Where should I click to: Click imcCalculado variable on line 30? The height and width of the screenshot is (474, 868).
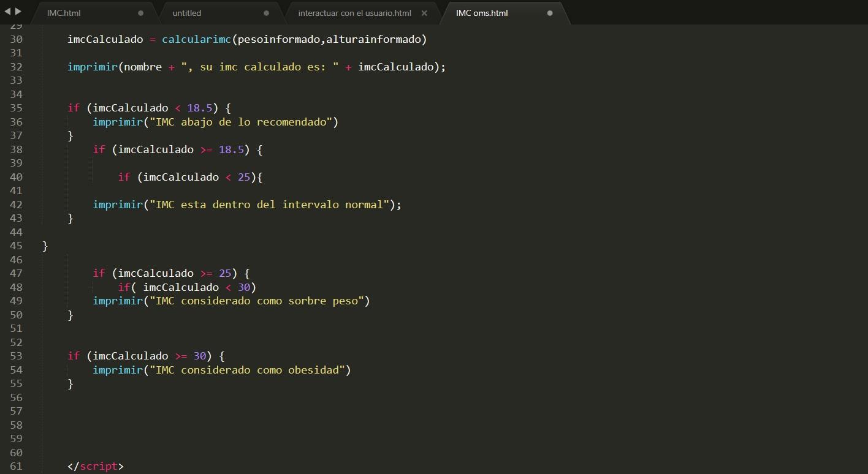click(x=105, y=39)
